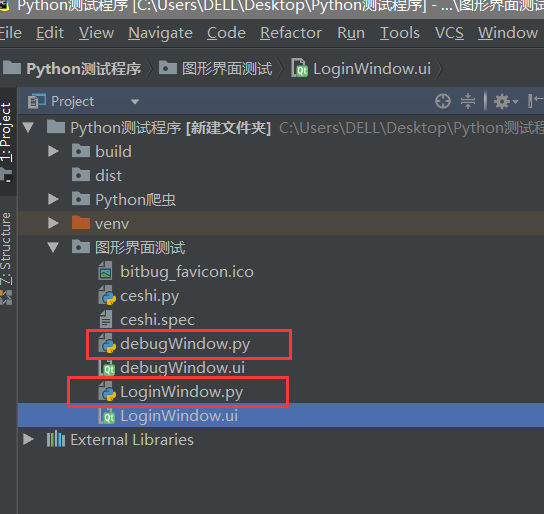The width and height of the screenshot is (544, 514).
Task: Click the Hide panel icon in Project header
Action: [x=535, y=101]
